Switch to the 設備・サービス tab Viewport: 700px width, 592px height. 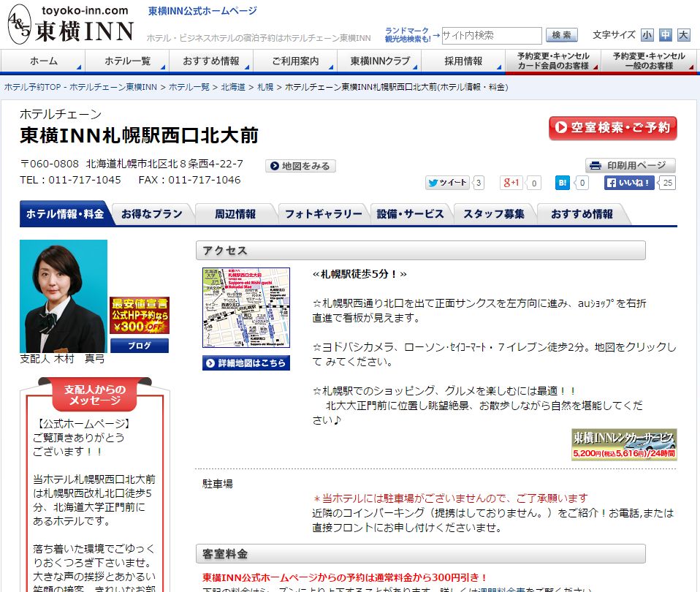click(x=410, y=214)
